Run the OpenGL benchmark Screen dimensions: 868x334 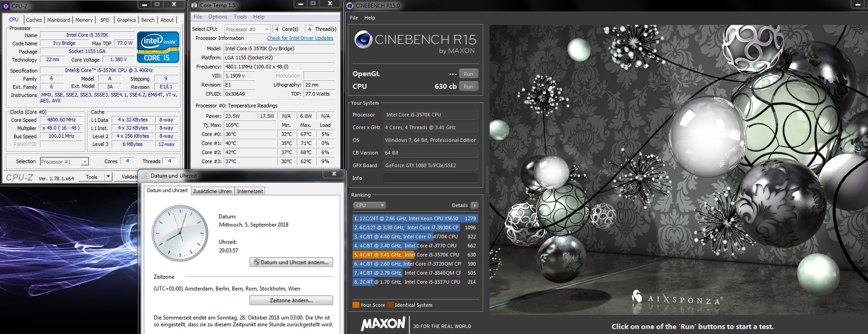click(469, 74)
